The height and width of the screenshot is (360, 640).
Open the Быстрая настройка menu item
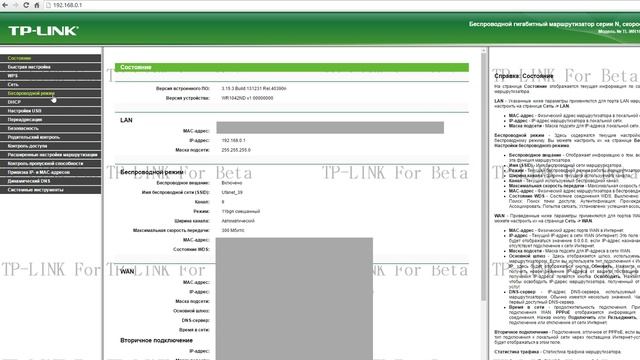(51, 67)
